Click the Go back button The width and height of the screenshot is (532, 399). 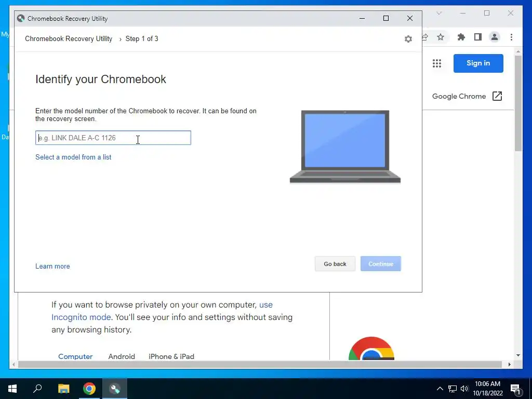click(x=335, y=263)
